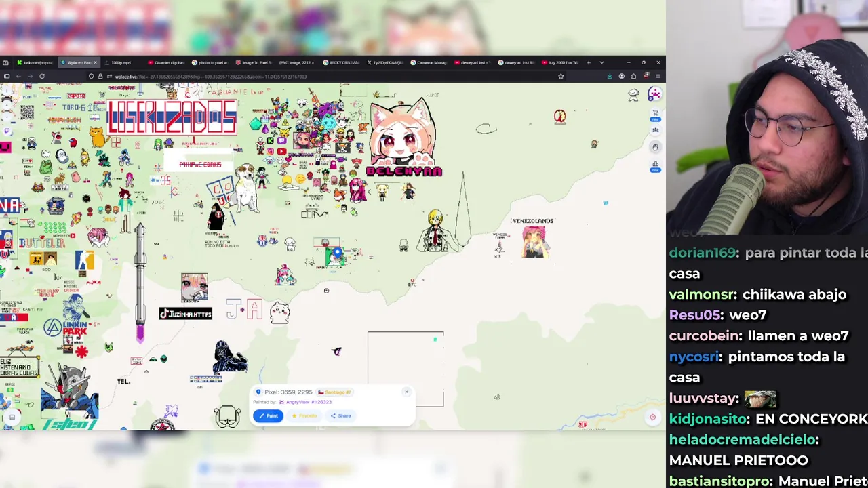Open the Cameron Monag tab
868x488 pixels.
[x=430, y=62]
